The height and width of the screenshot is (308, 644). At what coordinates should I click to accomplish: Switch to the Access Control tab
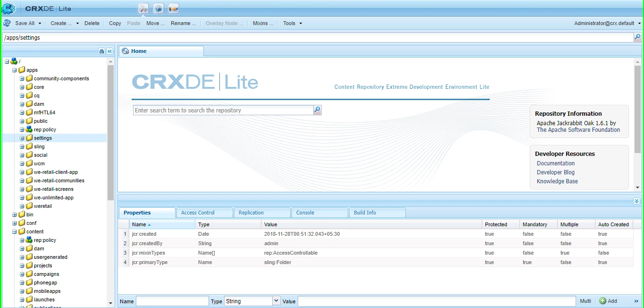(204, 213)
